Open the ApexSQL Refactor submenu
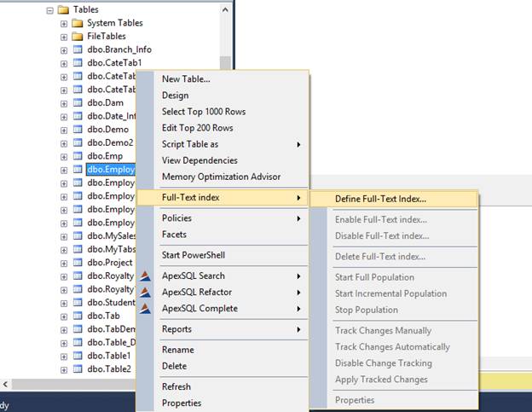The height and width of the screenshot is (412, 532). tap(223, 293)
